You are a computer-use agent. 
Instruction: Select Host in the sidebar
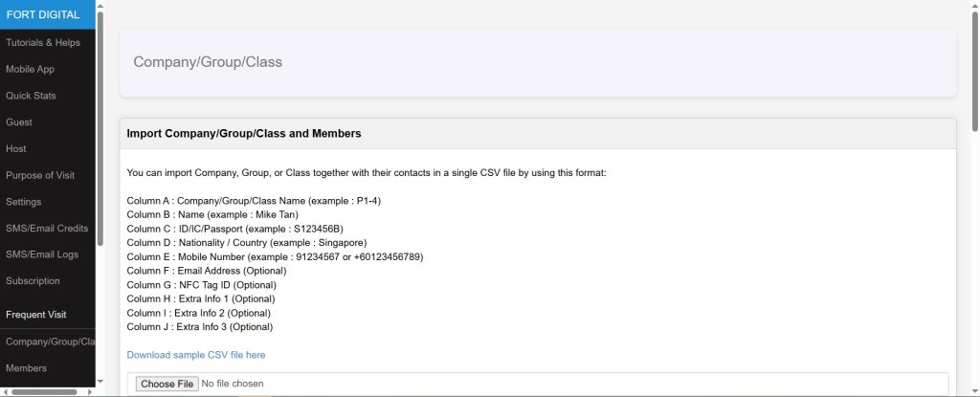(16, 149)
